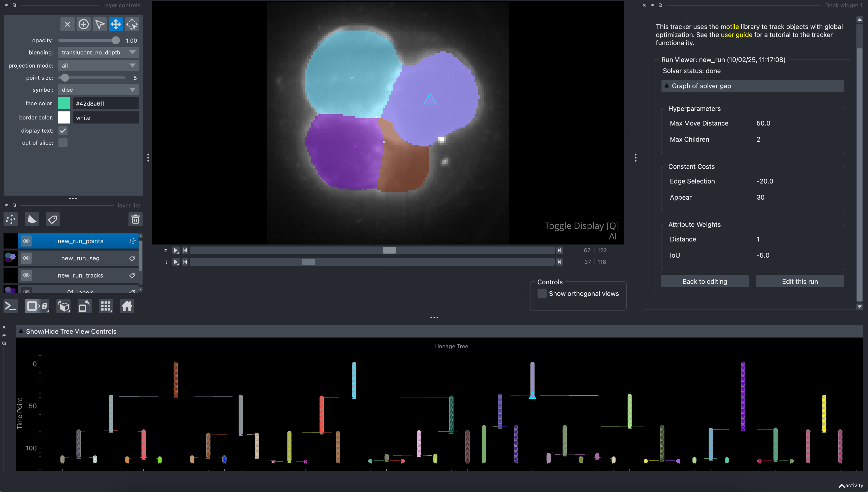The width and height of the screenshot is (868, 492).
Task: Click the delete selected points button
Action: coord(67,24)
